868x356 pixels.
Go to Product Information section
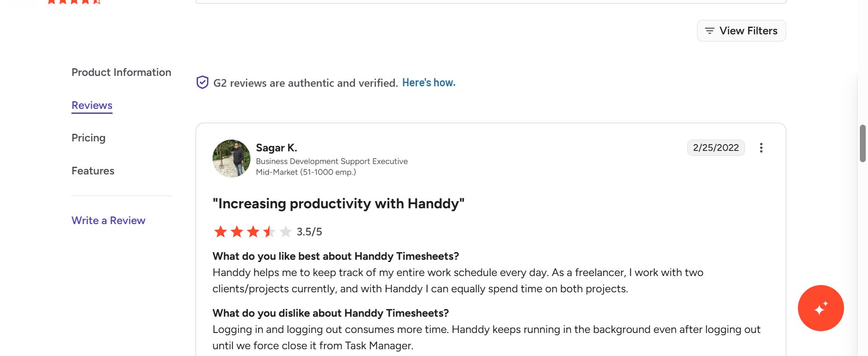(x=121, y=72)
